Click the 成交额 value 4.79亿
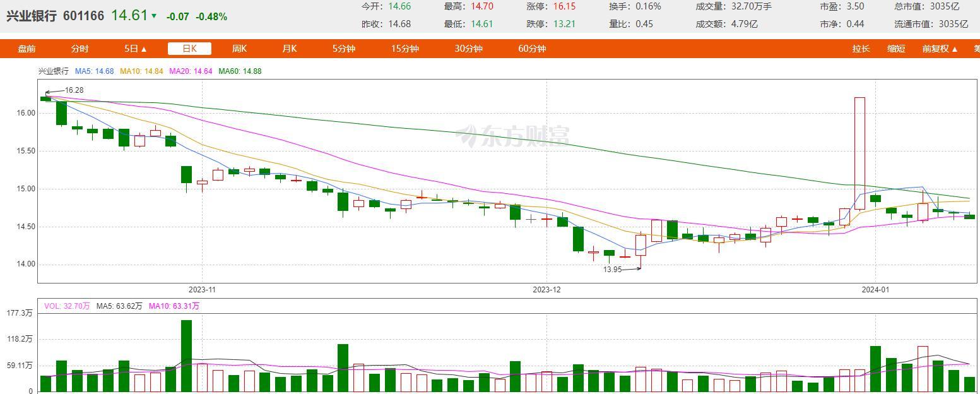This screenshot has width=980, height=394. click(745, 24)
